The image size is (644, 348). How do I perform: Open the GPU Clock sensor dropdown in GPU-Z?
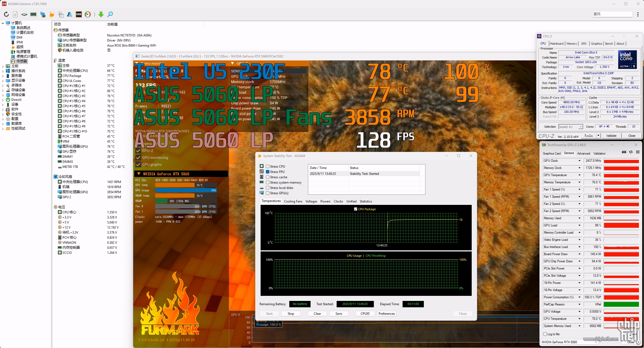(579, 161)
